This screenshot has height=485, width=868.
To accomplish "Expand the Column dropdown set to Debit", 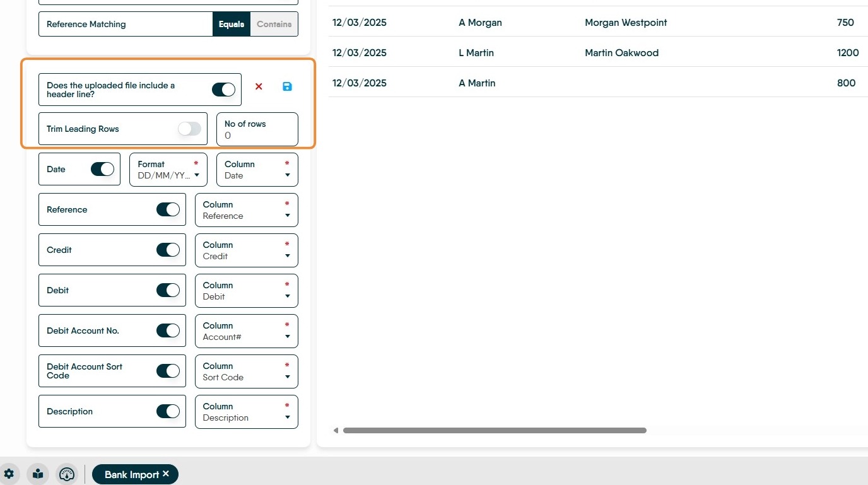I will 247,291.
